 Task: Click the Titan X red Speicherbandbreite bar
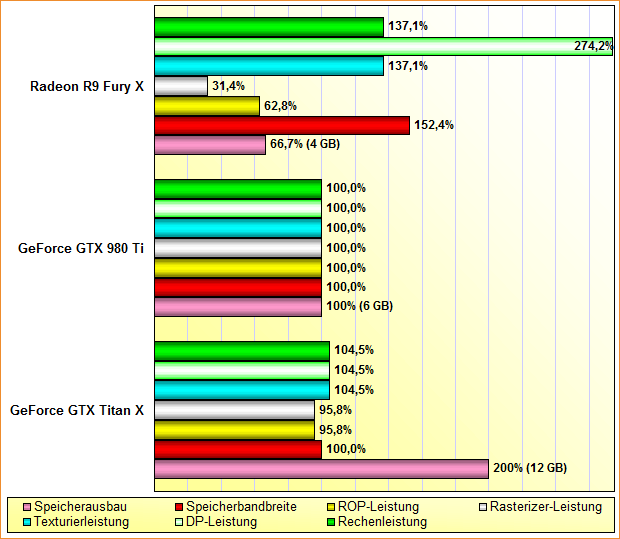[238, 450]
